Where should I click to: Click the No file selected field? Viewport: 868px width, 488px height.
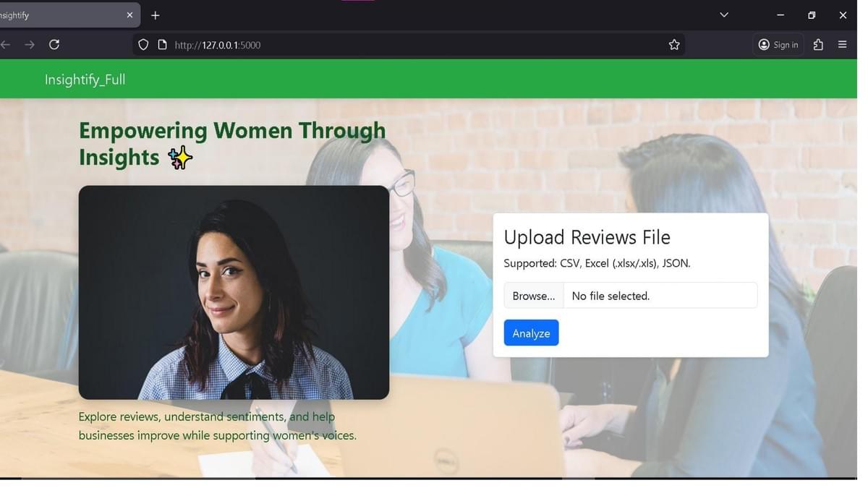(659, 296)
